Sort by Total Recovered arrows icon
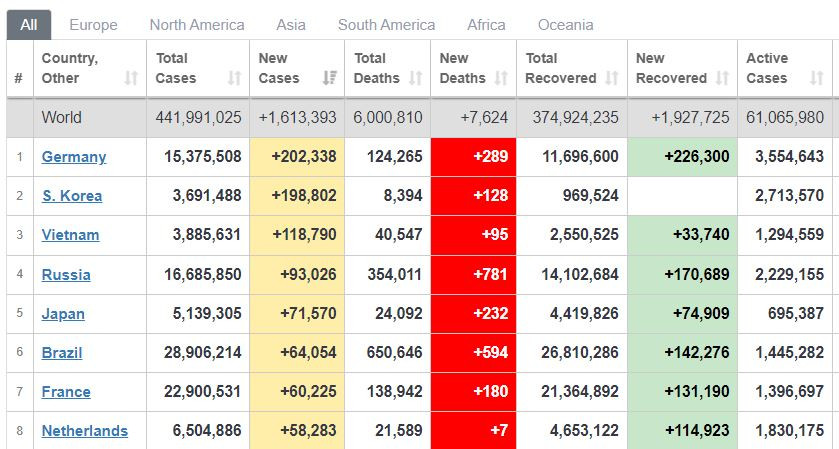Screen dimensions: 839x449 (x=612, y=79)
